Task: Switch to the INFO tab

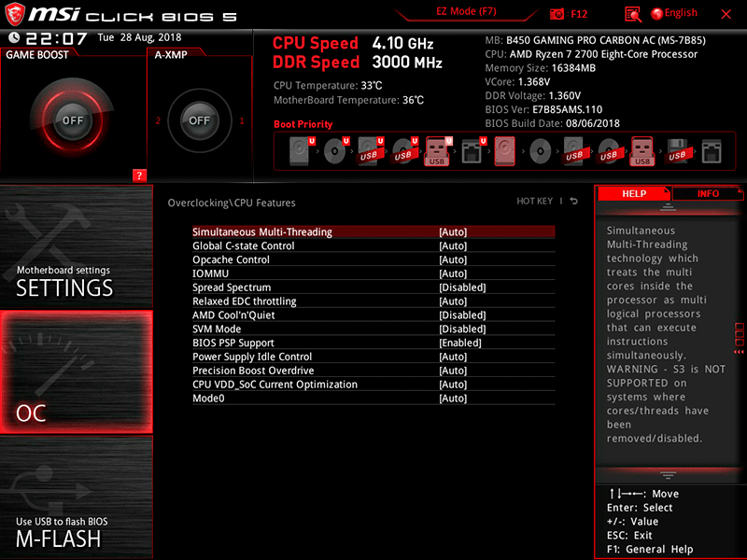Action: click(x=707, y=193)
